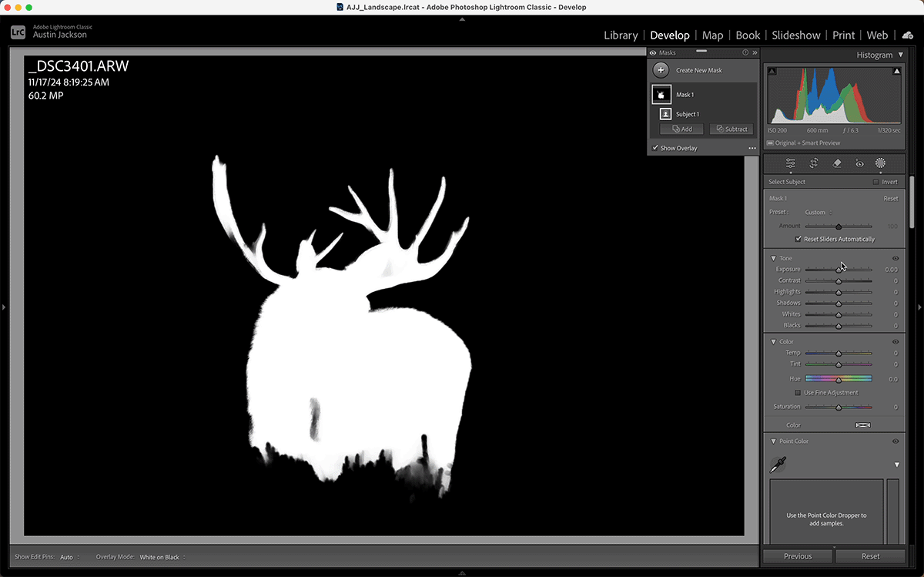Image resolution: width=924 pixels, height=577 pixels.
Task: Open the Show Edit Pins Auto dropdown
Action: (x=69, y=557)
